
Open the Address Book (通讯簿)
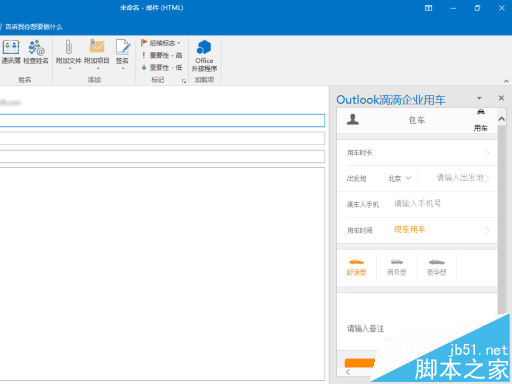[11, 52]
